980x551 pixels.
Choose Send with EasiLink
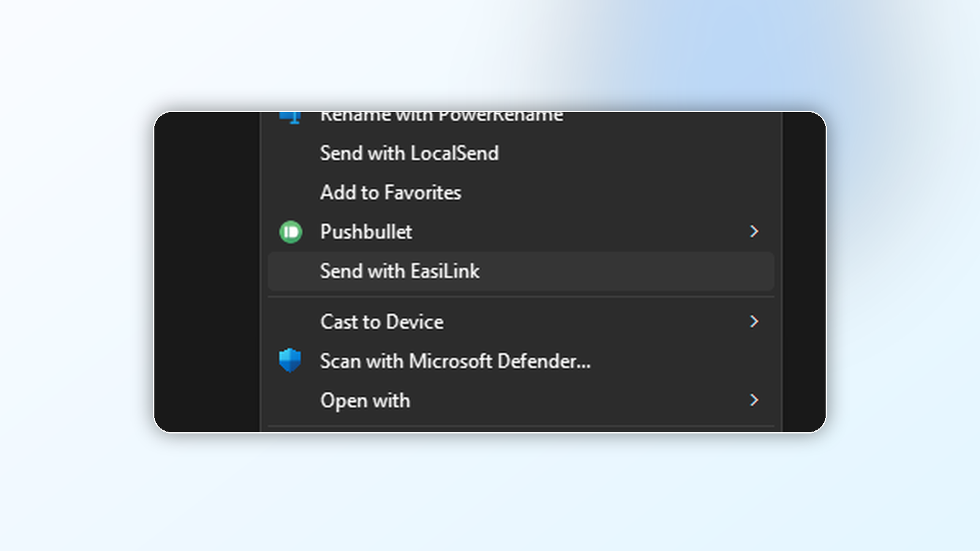tap(521, 271)
